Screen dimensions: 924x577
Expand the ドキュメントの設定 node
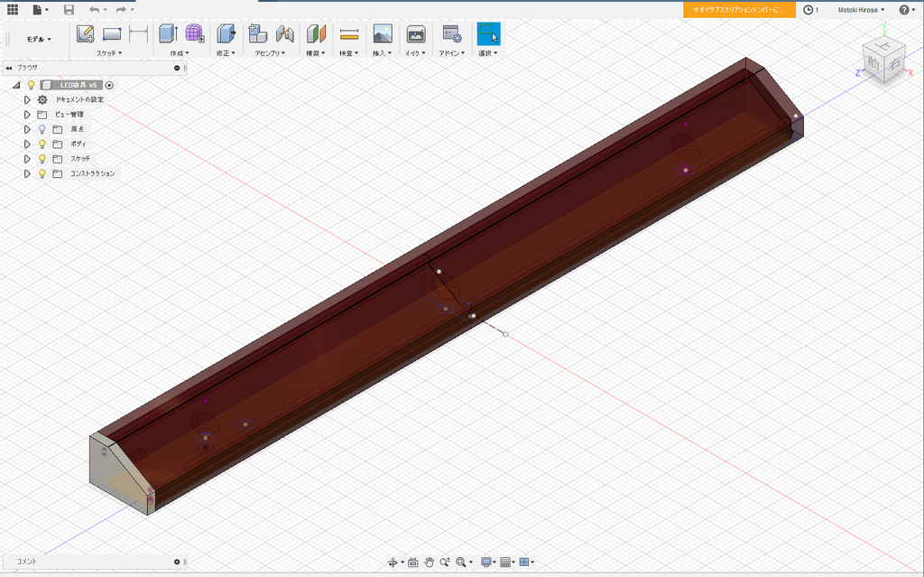tap(27, 99)
